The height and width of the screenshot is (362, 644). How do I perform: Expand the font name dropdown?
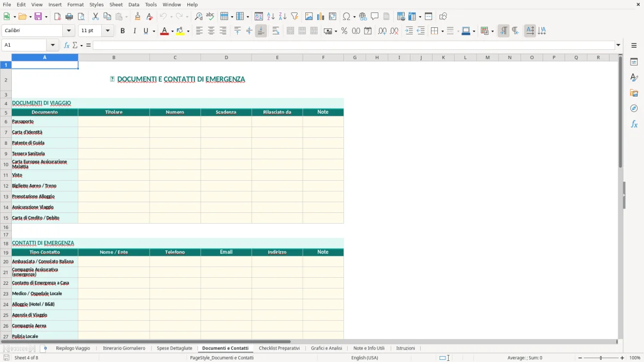pyautogui.click(x=69, y=31)
